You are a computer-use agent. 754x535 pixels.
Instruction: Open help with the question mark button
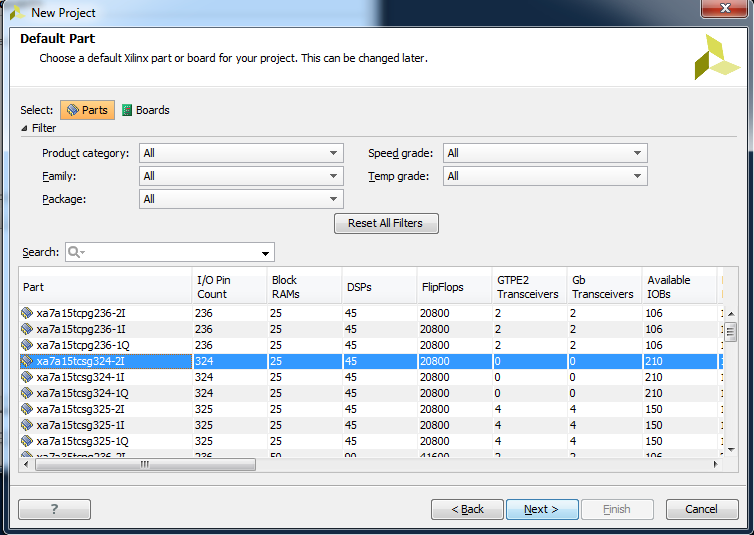[x=54, y=509]
